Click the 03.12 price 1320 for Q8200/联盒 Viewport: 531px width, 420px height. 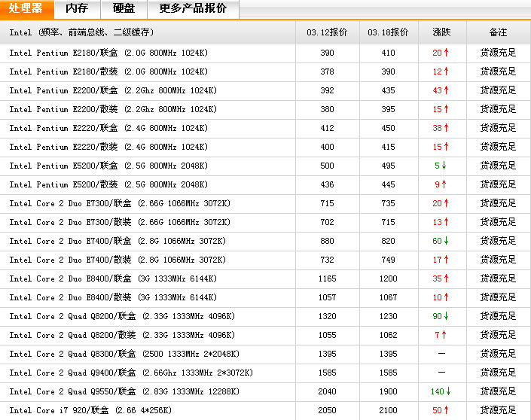click(x=327, y=316)
